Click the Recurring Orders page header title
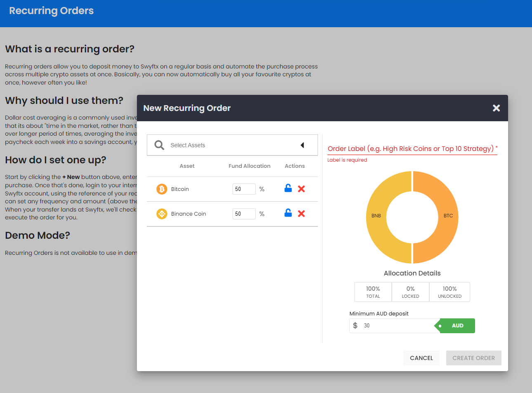This screenshot has width=532, height=393. click(x=52, y=11)
